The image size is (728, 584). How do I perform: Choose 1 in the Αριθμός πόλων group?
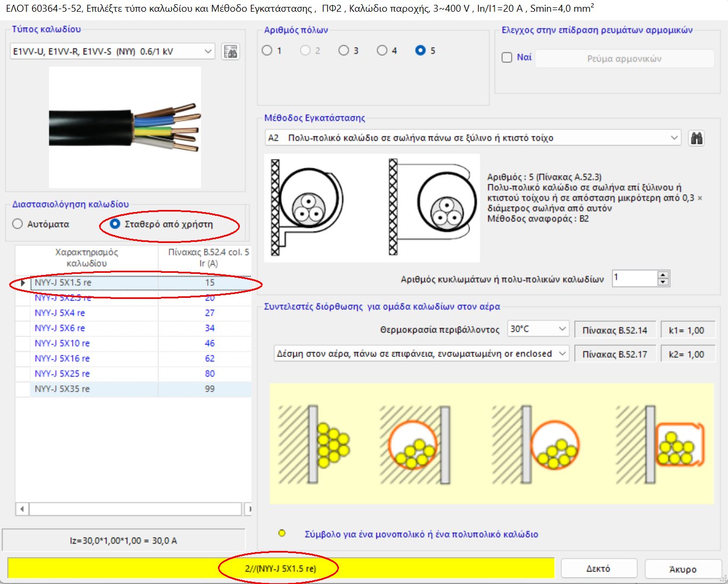coord(267,50)
